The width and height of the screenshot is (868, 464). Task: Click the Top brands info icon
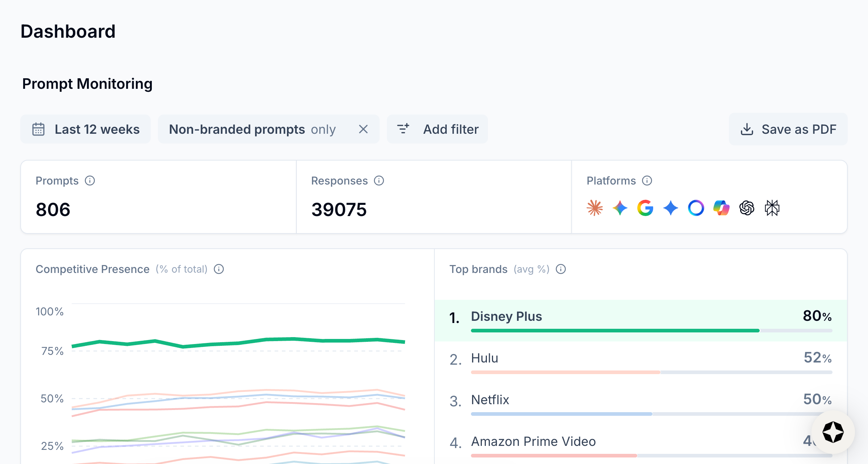561,269
